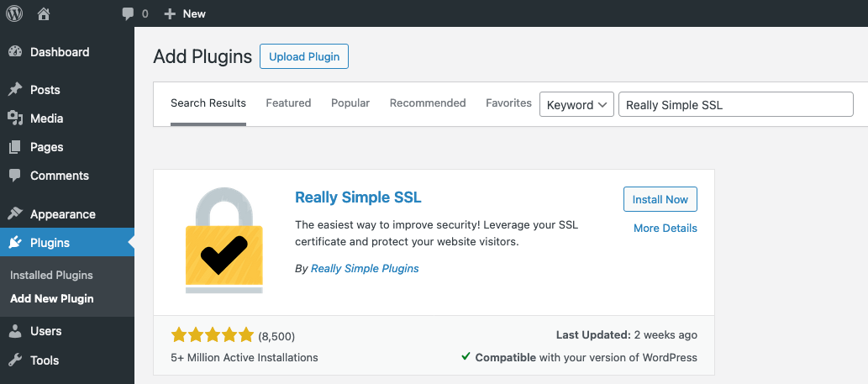Click the plugin description paragraph
This screenshot has height=384, width=868.
(437, 234)
